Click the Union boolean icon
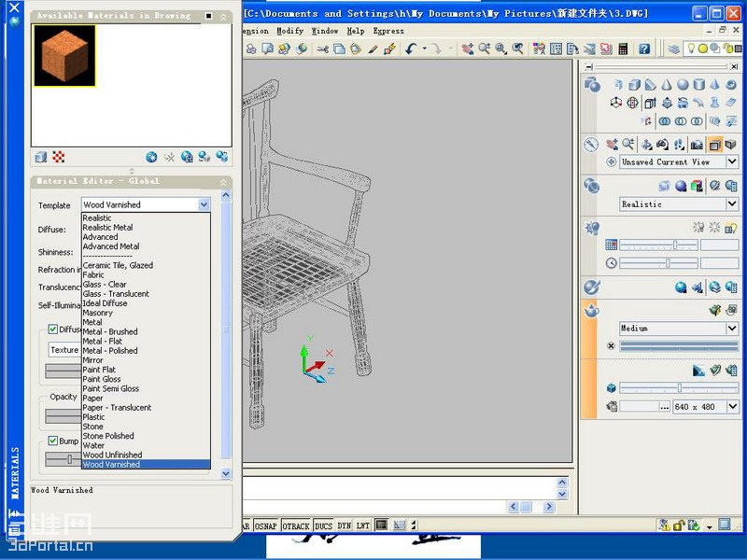The image size is (747, 560). click(665, 121)
